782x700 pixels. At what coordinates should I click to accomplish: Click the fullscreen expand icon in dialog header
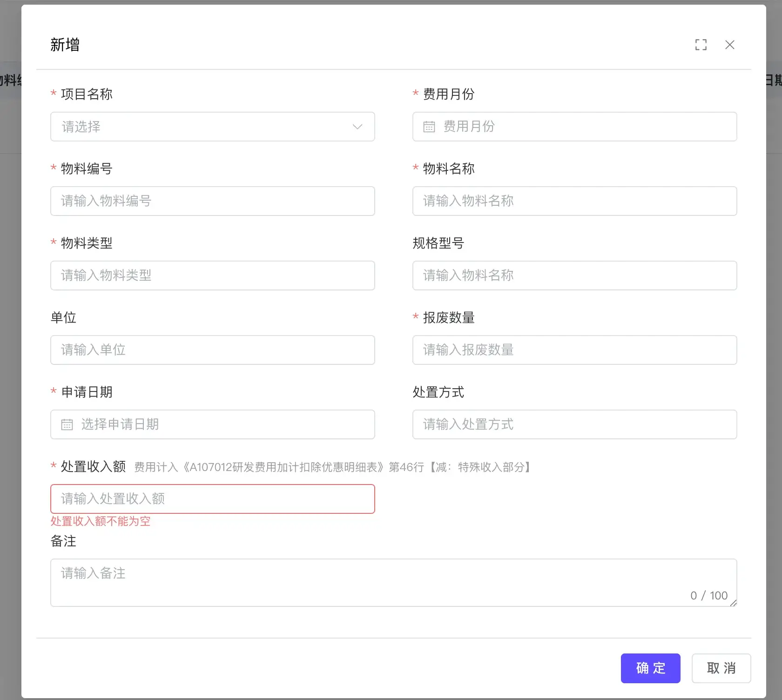pos(701,45)
